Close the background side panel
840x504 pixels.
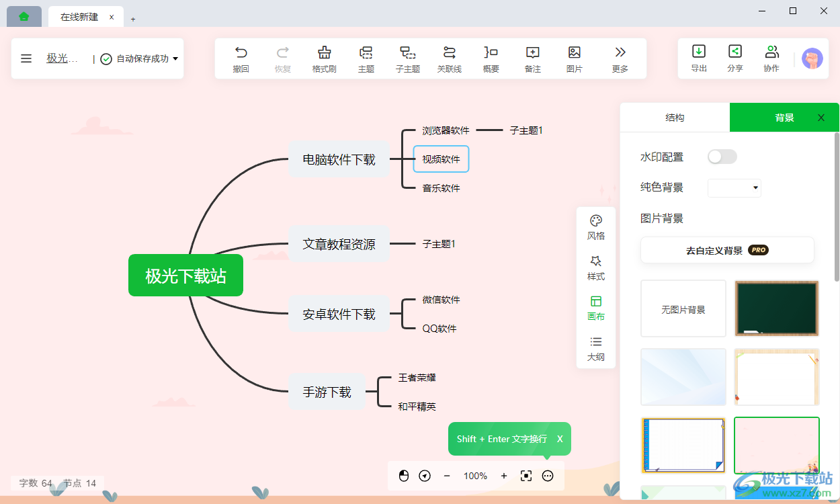click(x=821, y=118)
